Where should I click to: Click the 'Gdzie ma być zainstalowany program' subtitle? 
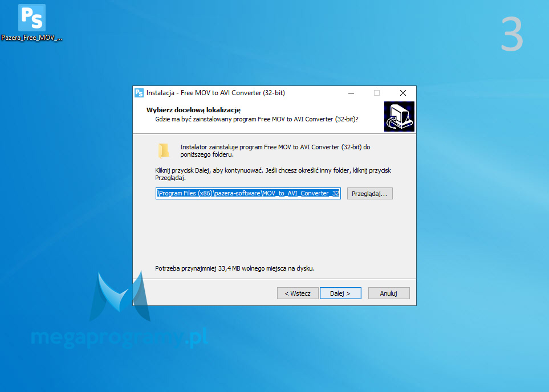point(257,119)
